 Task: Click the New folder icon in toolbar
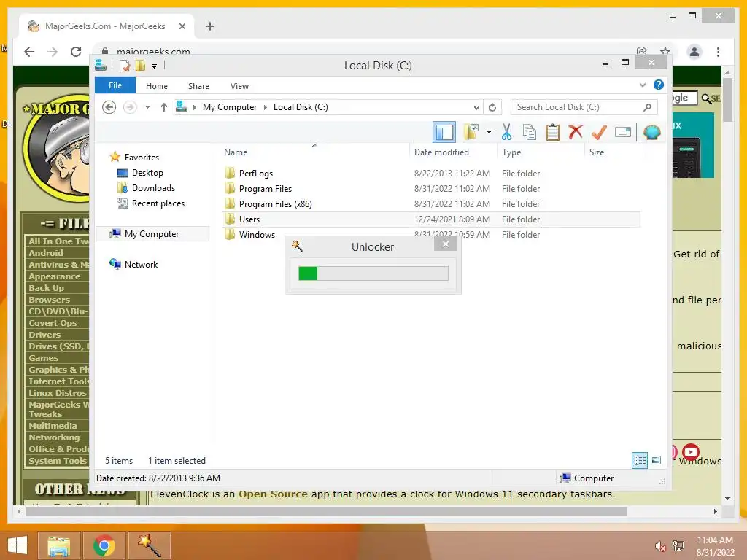pos(472,131)
